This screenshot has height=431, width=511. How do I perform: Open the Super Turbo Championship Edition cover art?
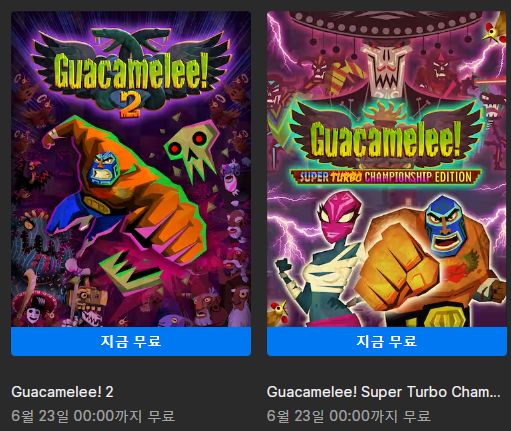tap(387, 169)
